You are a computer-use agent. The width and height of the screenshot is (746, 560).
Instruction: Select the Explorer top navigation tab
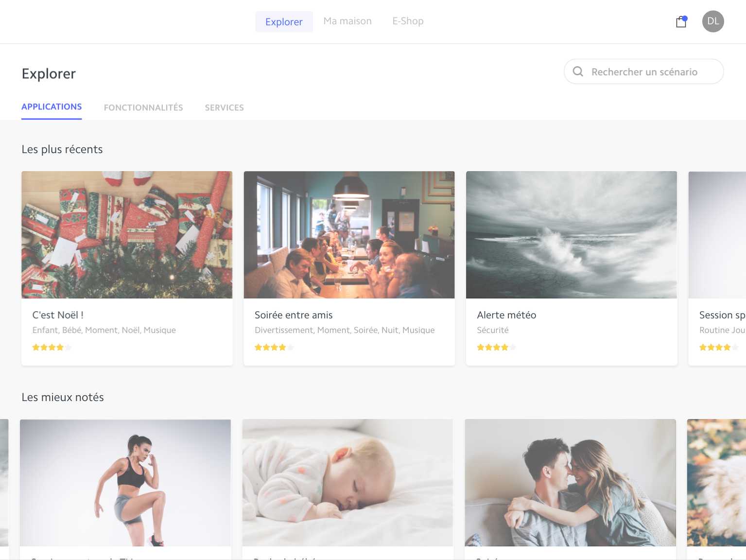click(284, 21)
